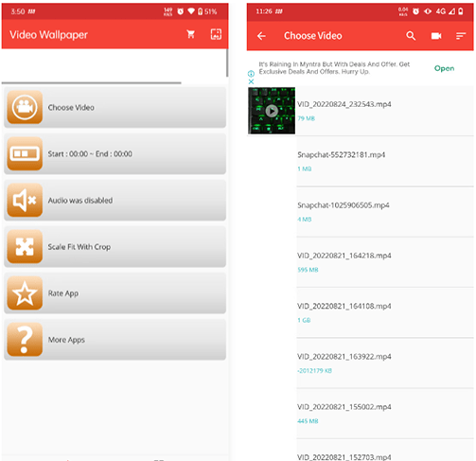Tap the shopping cart icon in Video Wallpaper
Image resolution: width=476 pixels, height=461 pixels.
coord(190,34)
